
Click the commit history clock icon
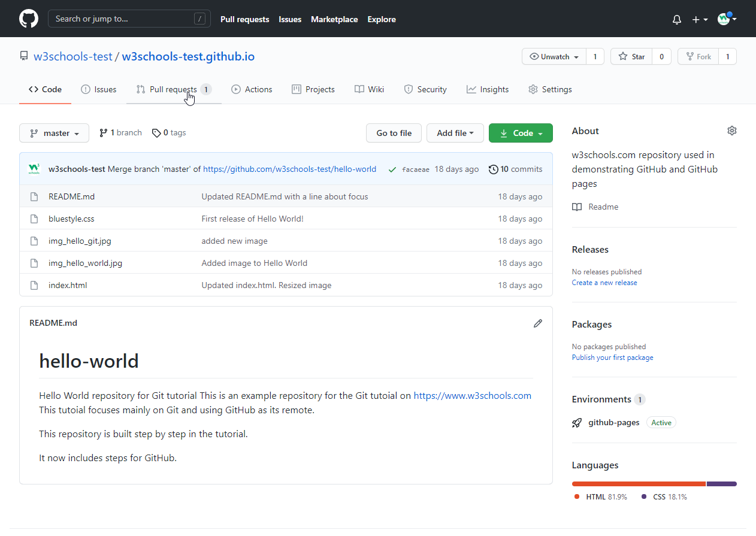[x=494, y=169]
